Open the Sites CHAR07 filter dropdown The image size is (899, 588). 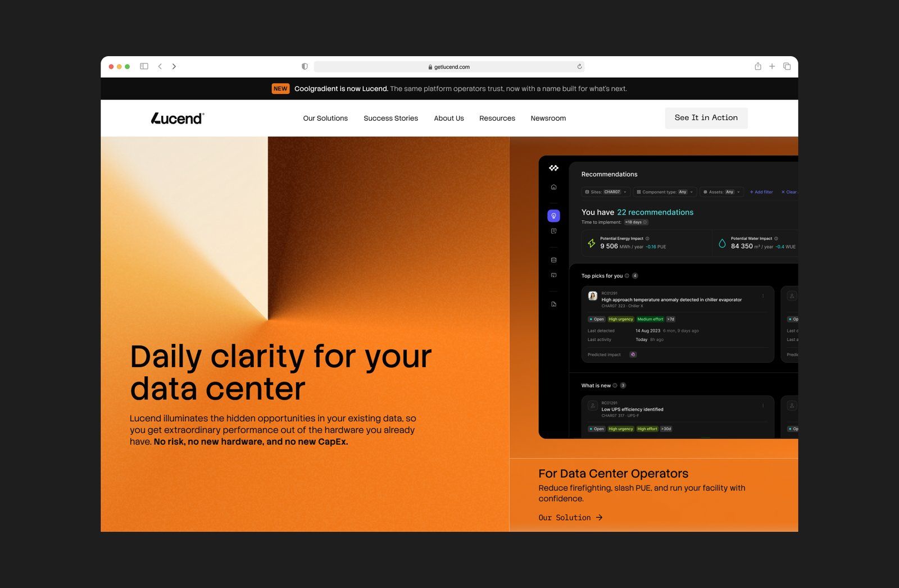tap(606, 192)
